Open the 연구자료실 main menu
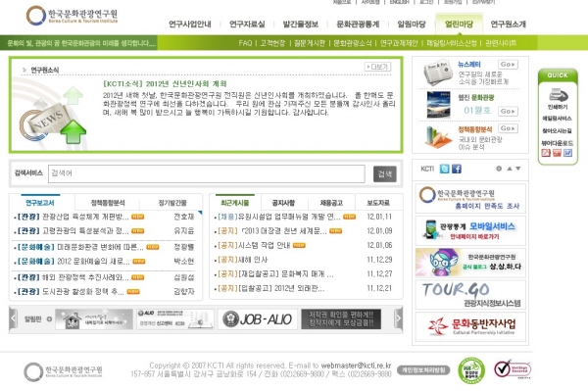This screenshot has height=391, width=588. coord(247,24)
